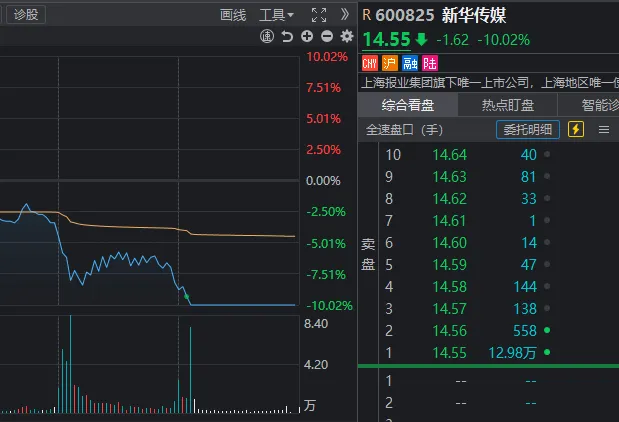
Task: Click the circled 速 speed icon
Action: coord(267,36)
